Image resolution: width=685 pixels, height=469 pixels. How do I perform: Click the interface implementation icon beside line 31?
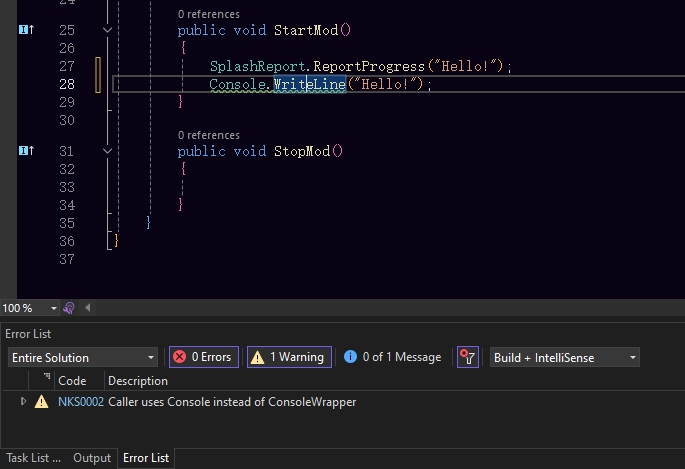pyautogui.click(x=26, y=151)
